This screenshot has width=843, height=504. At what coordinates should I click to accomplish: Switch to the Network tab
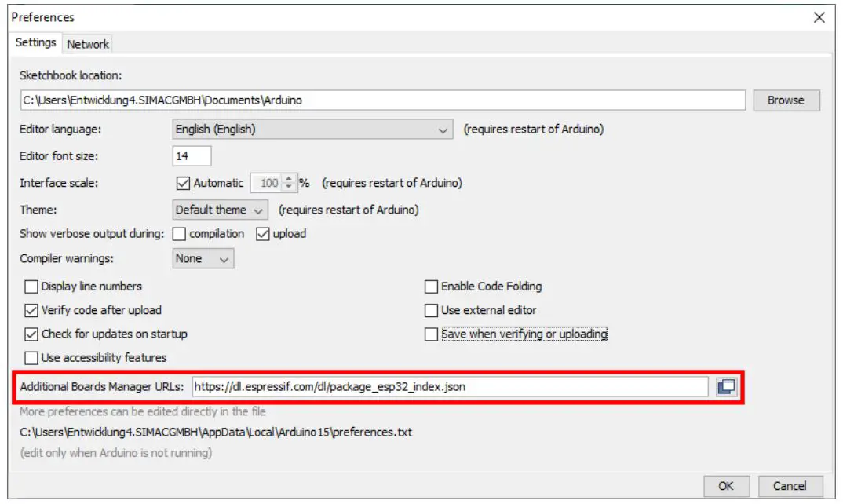88,44
